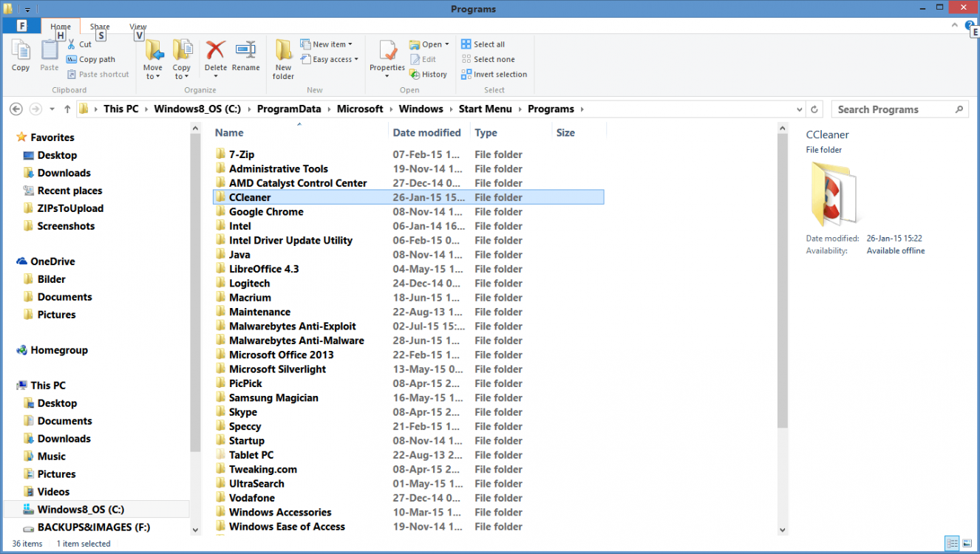
Task: Open the New item dropdown
Action: click(x=327, y=44)
